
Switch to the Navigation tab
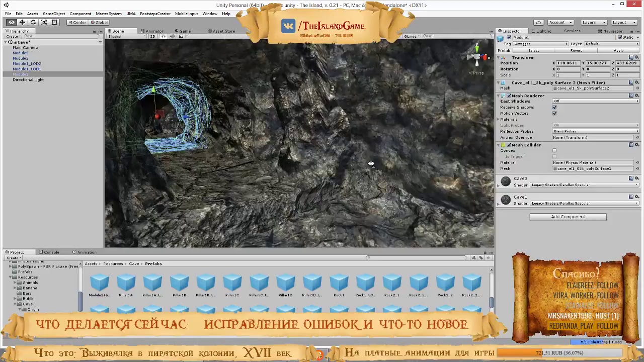(611, 31)
